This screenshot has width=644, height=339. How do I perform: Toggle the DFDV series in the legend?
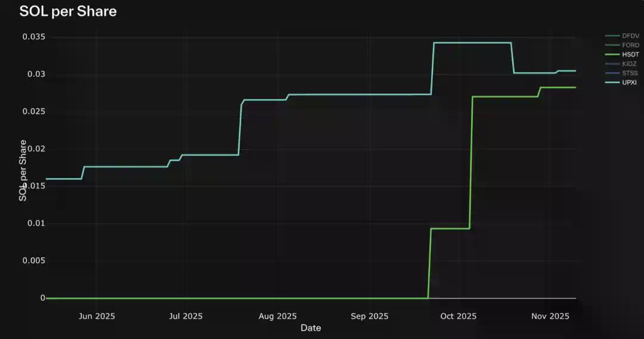(630, 36)
